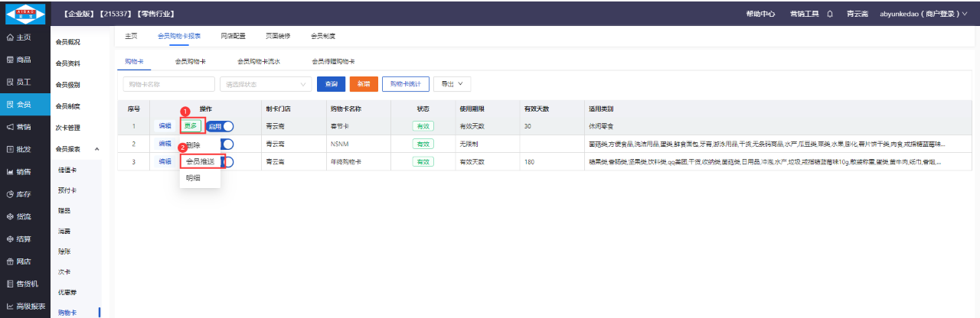Open 营销 marketing in left sidebar
The width and height of the screenshot is (980, 318).
pos(19,127)
